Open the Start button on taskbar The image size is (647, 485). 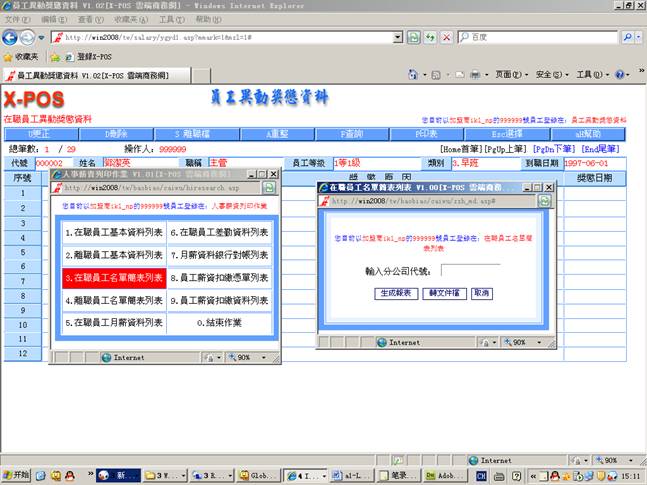pyautogui.click(x=17, y=476)
